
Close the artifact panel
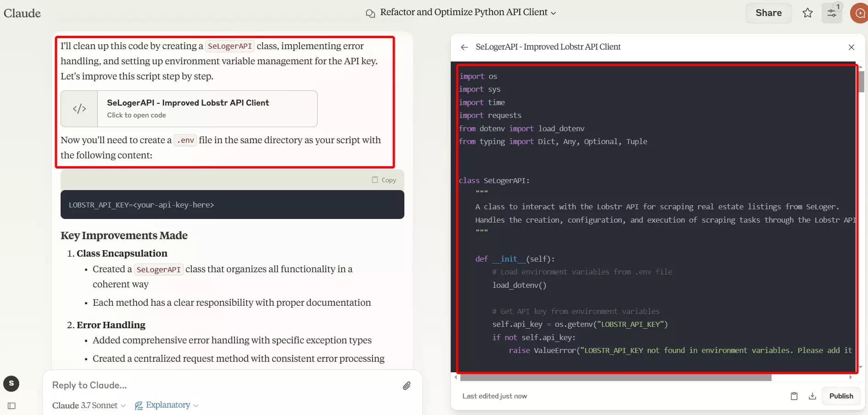click(x=851, y=47)
